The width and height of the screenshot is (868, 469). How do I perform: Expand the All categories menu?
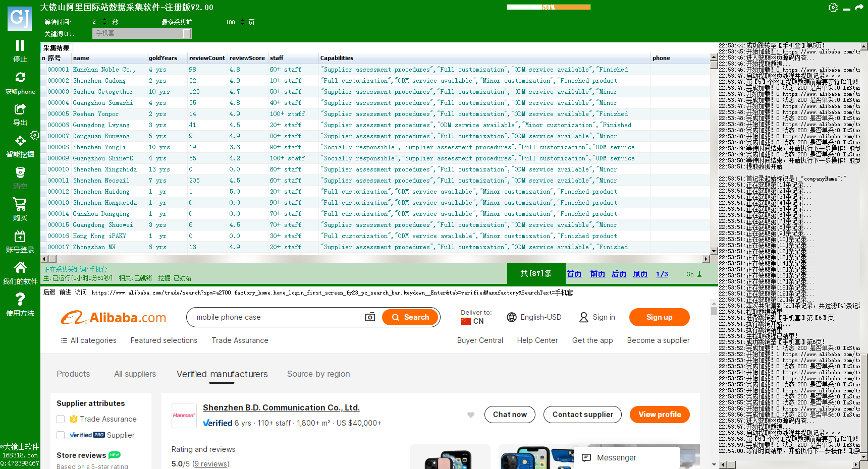pyautogui.click(x=89, y=340)
